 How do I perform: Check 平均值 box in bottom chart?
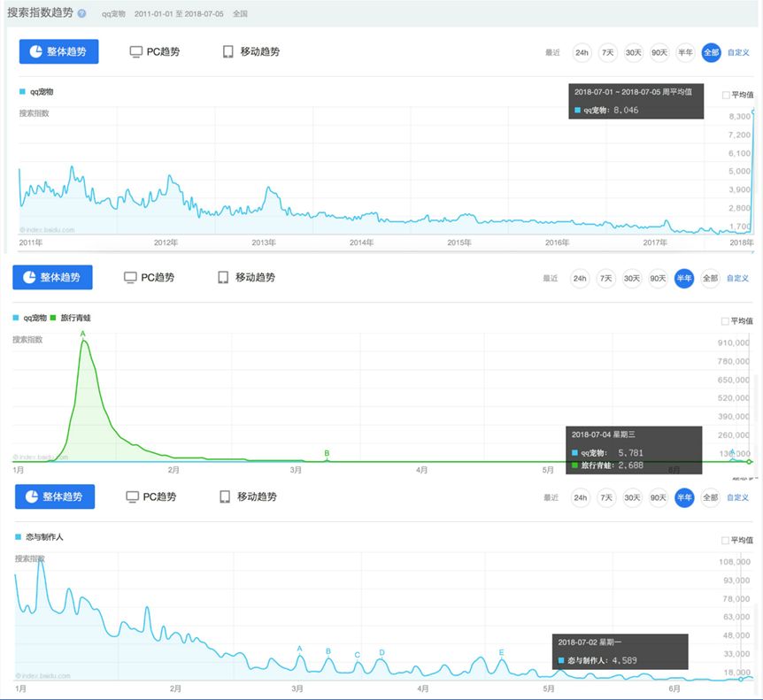725,541
